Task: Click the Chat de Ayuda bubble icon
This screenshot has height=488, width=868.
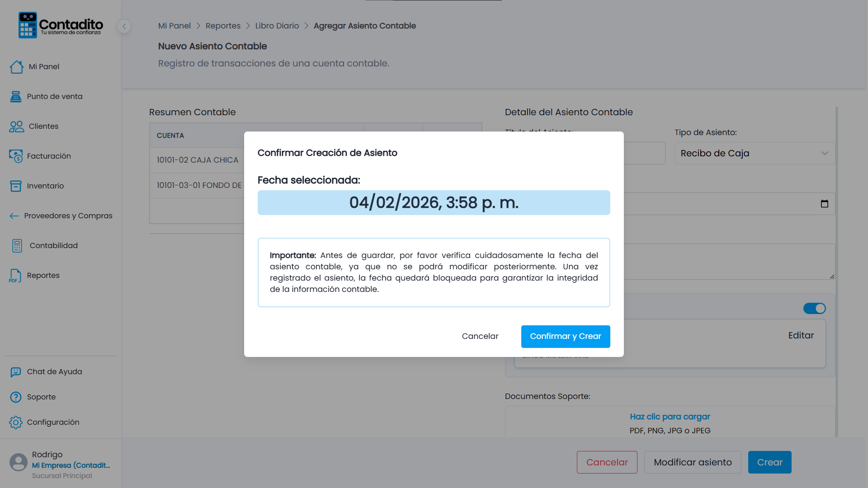Action: tap(16, 372)
